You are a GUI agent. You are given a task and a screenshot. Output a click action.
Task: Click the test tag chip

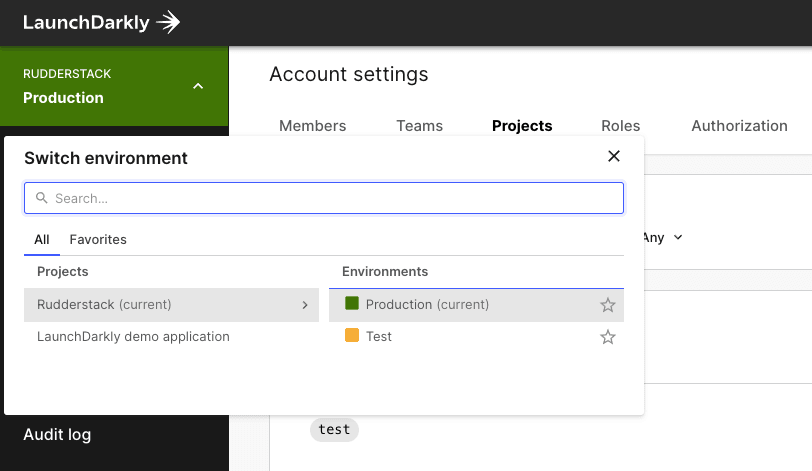tap(334, 430)
